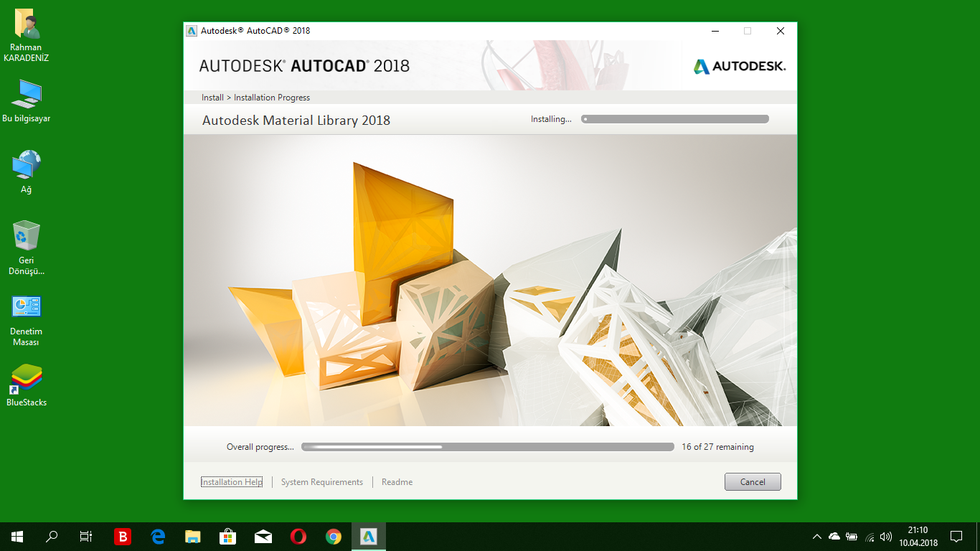Open the Mail app on the taskbar
The image size is (980, 551).
pyautogui.click(x=263, y=537)
